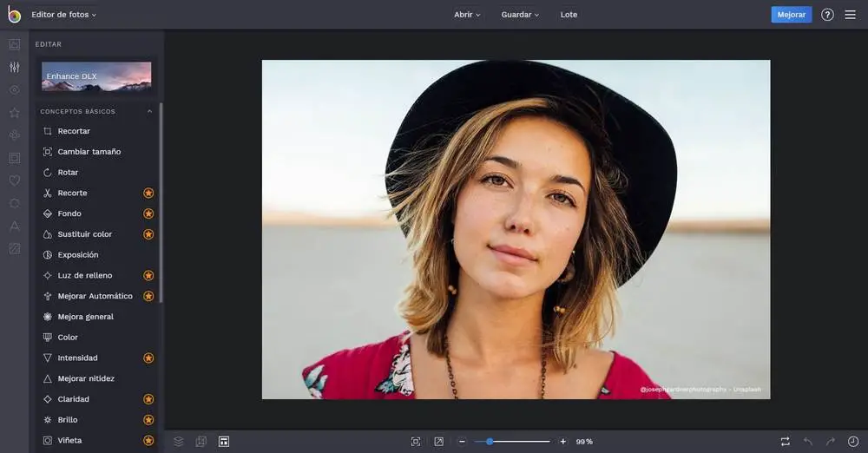Toggle the layers panel icon
This screenshot has width=868, height=453.
[178, 442]
